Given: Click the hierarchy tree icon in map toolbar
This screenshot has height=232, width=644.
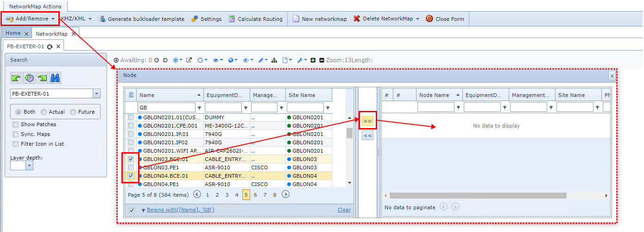Looking at the screenshot, I should tap(274, 60).
